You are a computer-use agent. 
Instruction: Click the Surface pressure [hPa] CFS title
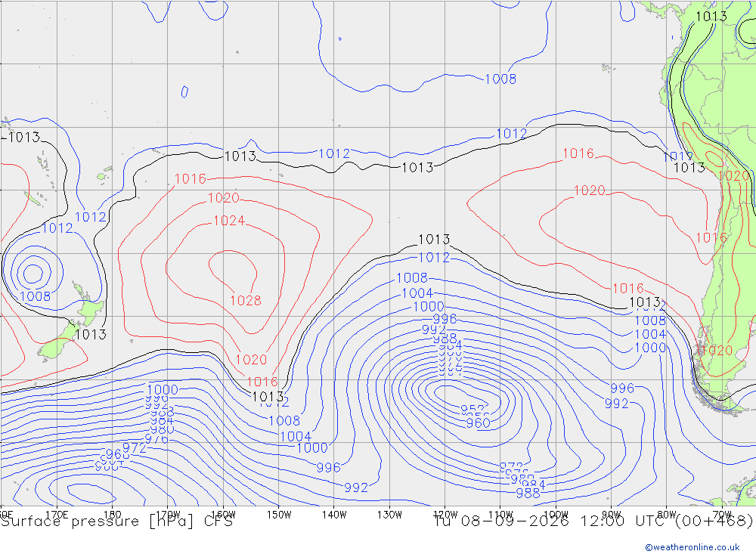pos(116,522)
